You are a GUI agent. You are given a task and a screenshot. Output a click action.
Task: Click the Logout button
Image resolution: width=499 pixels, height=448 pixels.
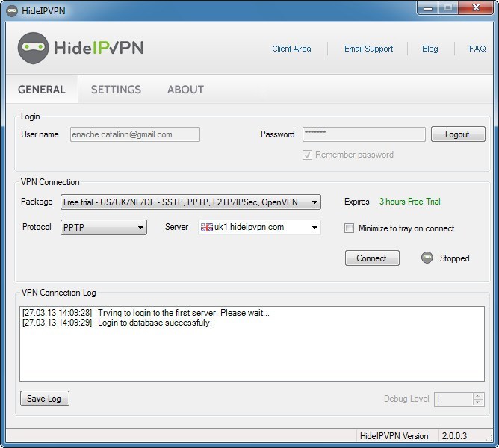458,134
